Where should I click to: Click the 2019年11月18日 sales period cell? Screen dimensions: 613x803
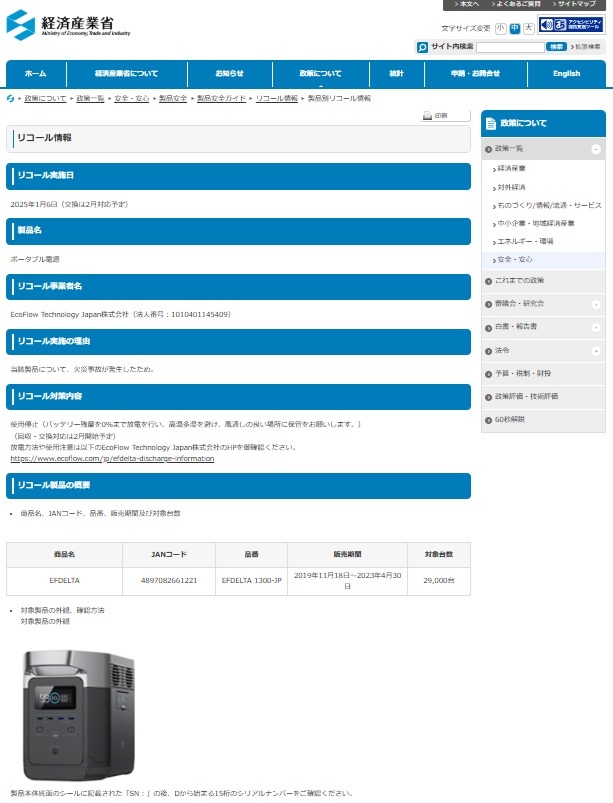(347, 581)
